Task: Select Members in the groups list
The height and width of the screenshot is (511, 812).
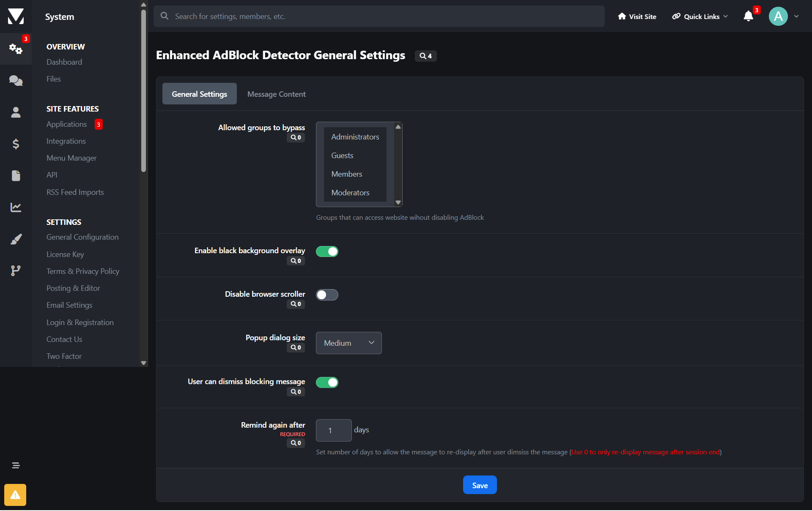Action: (355, 174)
